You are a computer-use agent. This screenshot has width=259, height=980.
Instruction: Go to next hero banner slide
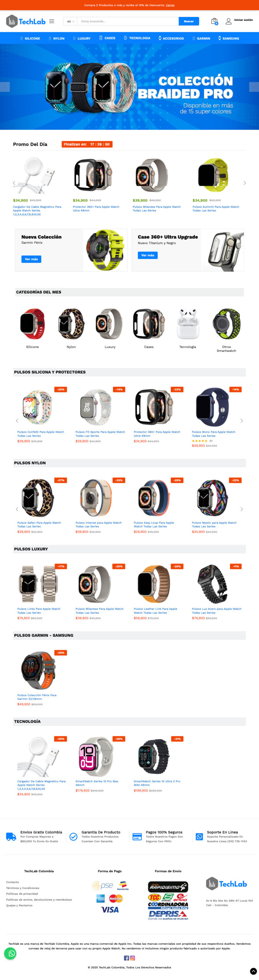[254, 87]
